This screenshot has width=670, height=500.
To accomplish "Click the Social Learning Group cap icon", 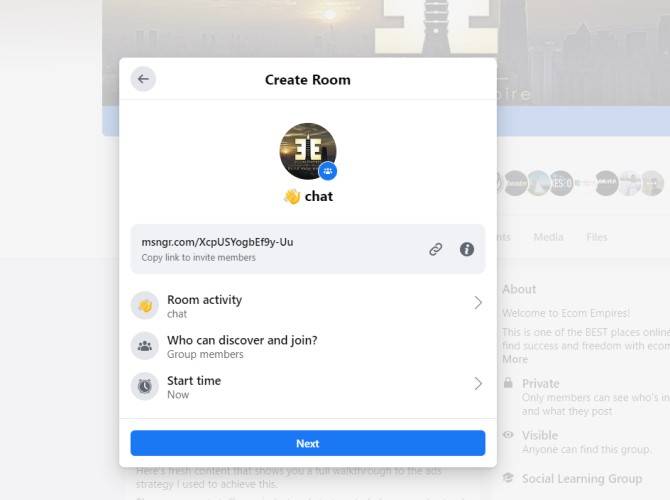I will point(508,477).
